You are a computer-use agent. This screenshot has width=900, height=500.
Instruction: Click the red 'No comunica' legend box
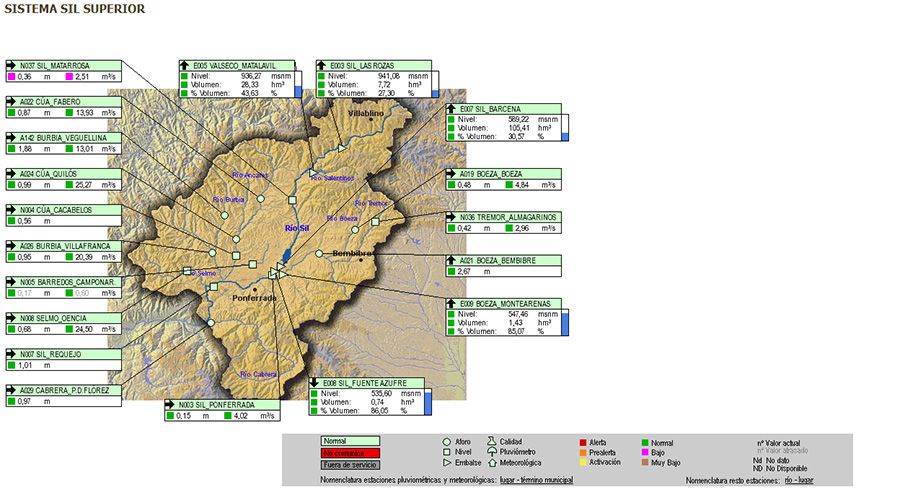tap(350, 452)
